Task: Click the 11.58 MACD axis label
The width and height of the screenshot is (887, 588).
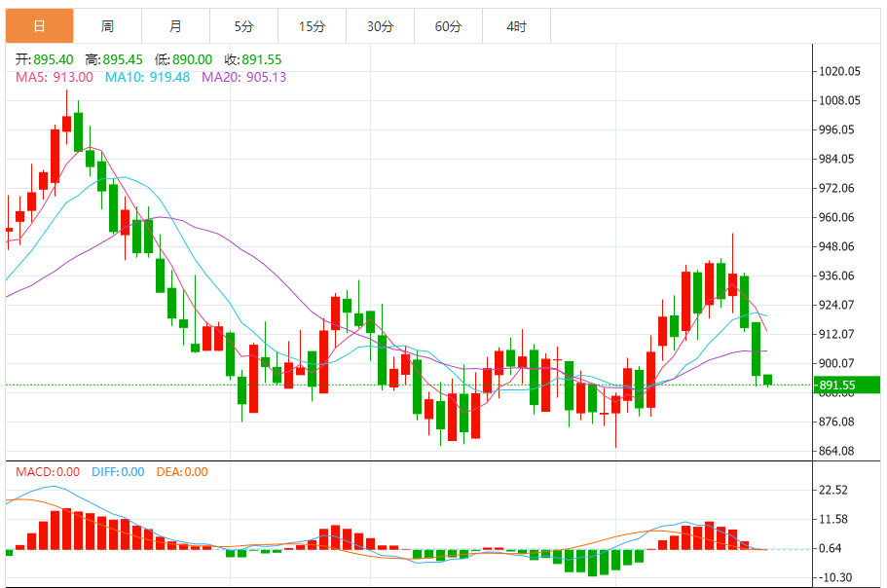Action: 833,519
